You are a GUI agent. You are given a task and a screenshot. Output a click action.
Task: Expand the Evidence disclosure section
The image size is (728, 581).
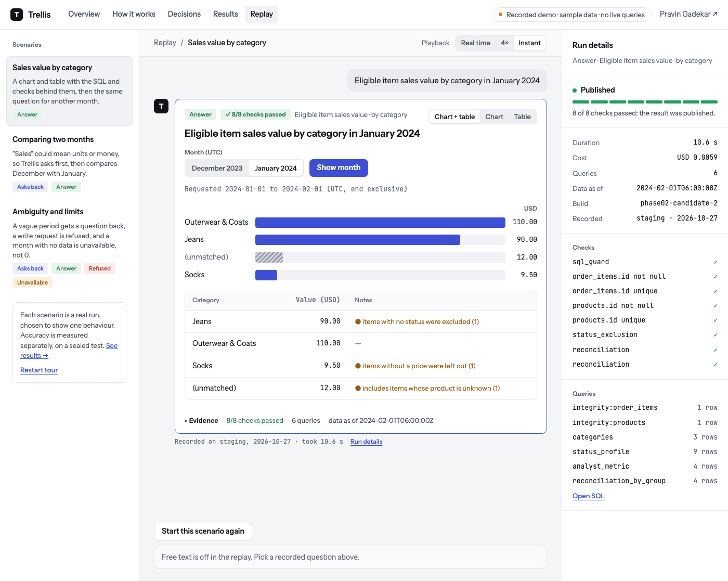point(202,421)
